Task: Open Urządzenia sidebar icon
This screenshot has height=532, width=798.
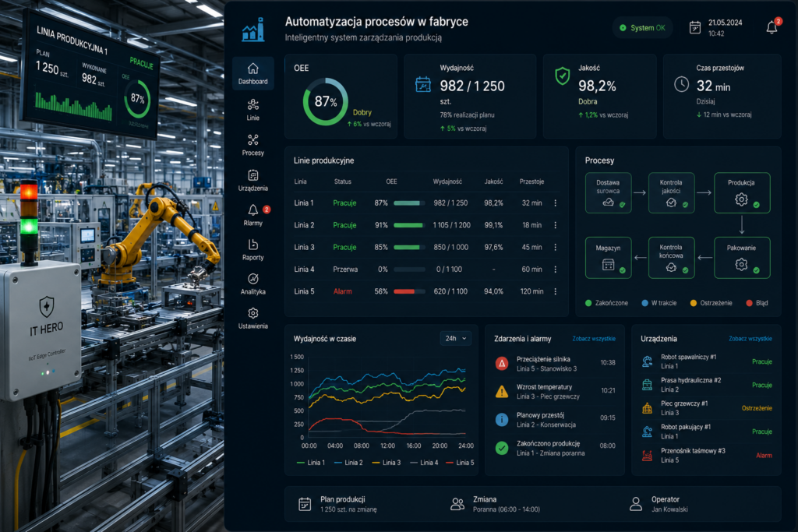Action: pyautogui.click(x=253, y=181)
